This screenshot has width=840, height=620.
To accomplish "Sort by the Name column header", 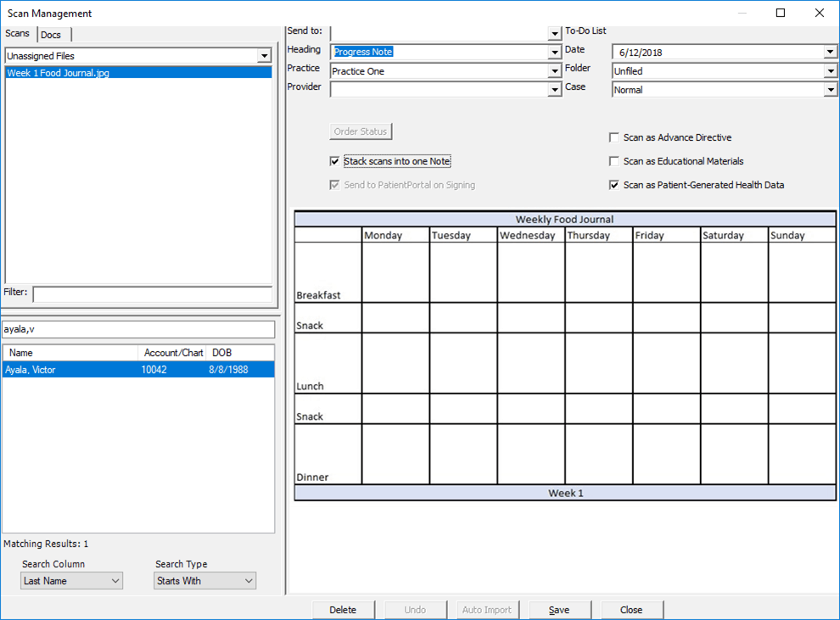I will click(x=70, y=353).
